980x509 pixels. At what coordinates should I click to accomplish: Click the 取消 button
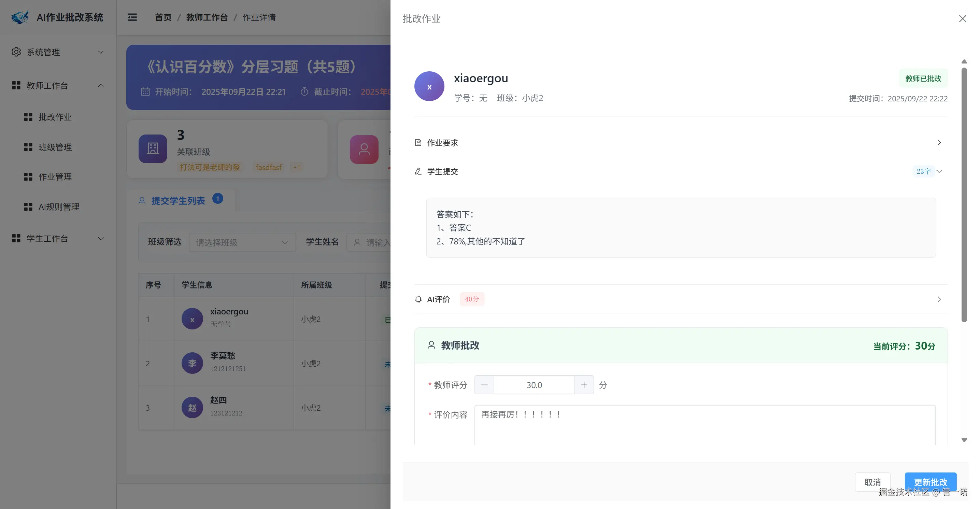click(872, 482)
